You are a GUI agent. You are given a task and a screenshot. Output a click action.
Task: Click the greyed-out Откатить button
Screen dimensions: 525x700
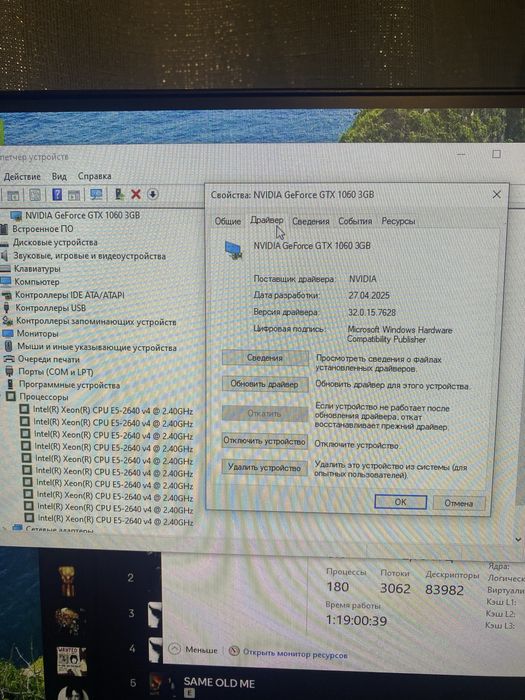pyautogui.click(x=265, y=413)
